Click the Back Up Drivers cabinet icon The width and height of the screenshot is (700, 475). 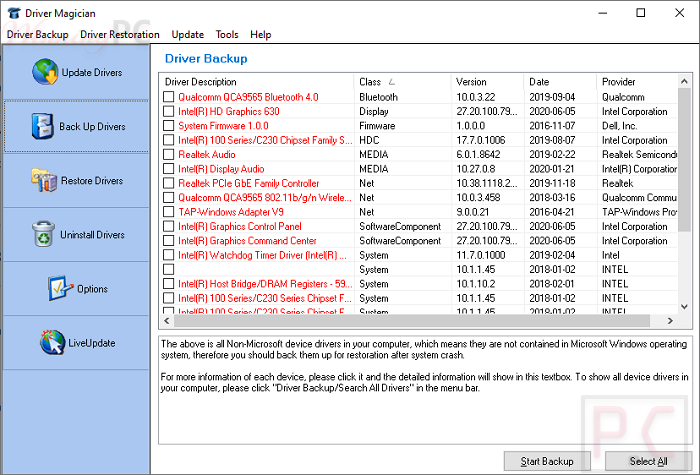click(x=42, y=126)
